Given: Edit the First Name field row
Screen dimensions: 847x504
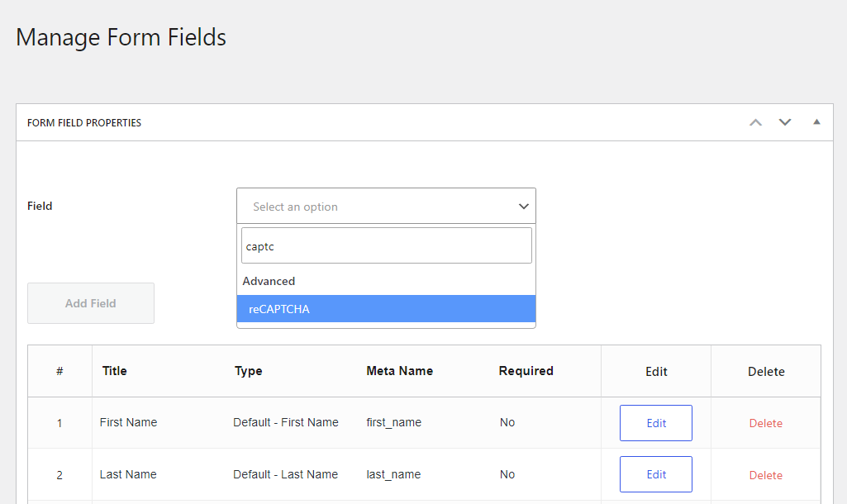Looking at the screenshot, I should pos(656,423).
